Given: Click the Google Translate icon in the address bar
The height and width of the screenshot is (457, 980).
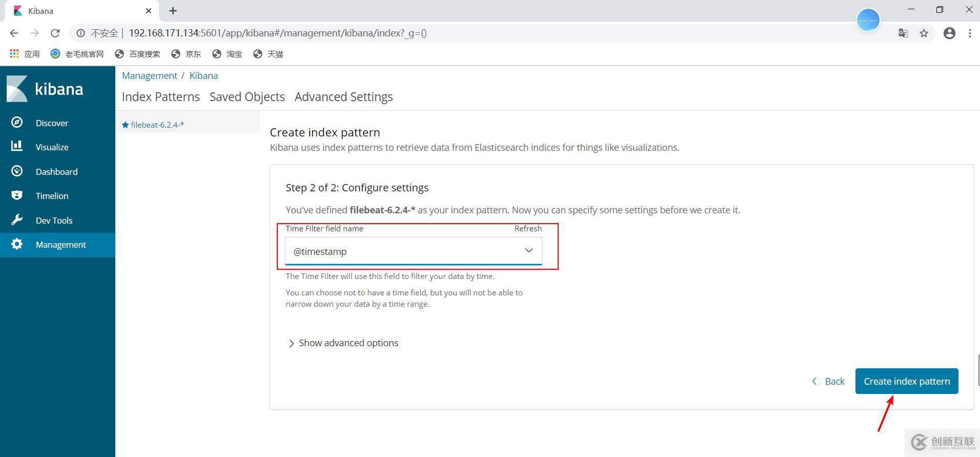Looking at the screenshot, I should [903, 33].
